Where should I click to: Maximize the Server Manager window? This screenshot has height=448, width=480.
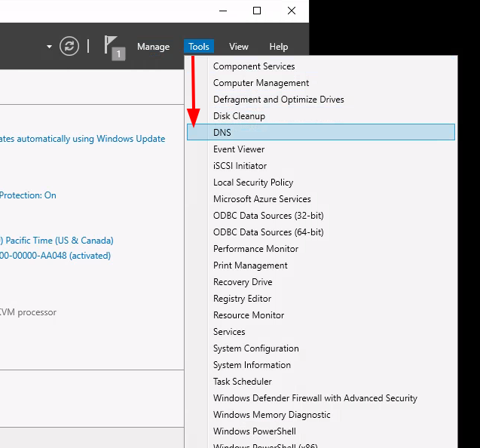click(x=257, y=11)
